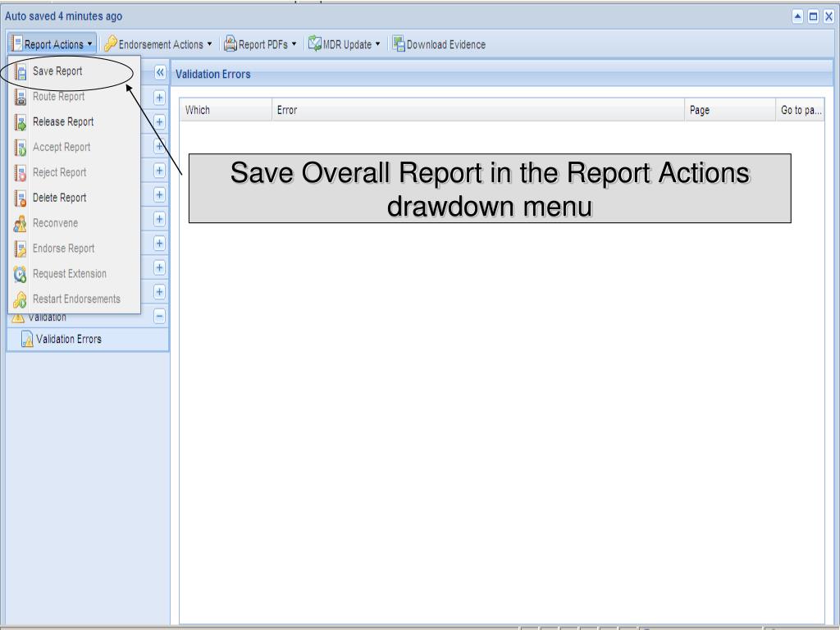Click the 'Validation Errors' panel title
This screenshot has height=630, width=840.
point(213,75)
